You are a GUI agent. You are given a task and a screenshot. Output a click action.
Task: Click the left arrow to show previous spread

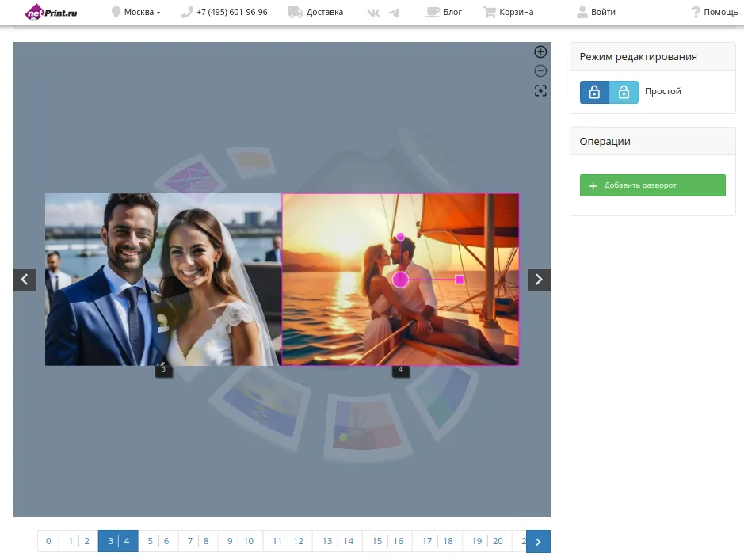point(25,280)
